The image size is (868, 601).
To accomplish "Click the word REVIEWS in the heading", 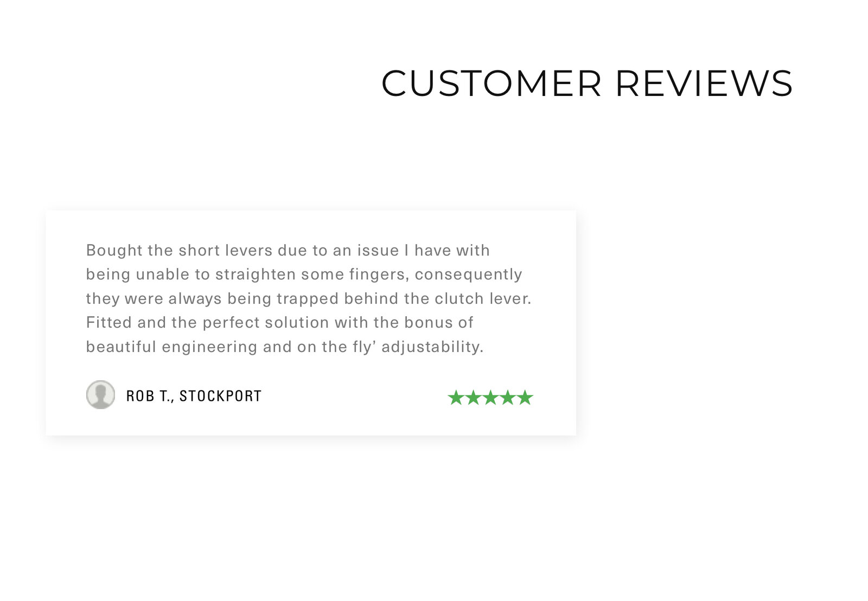I will coord(704,84).
